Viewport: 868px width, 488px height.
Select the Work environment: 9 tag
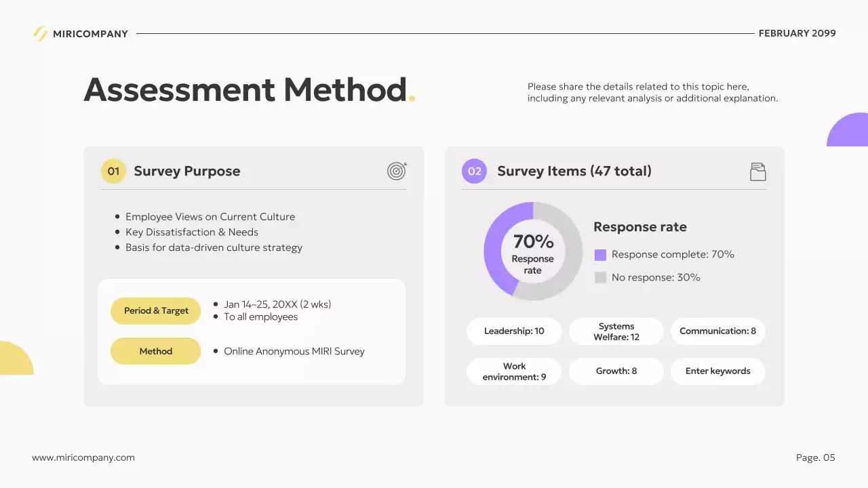pyautogui.click(x=514, y=371)
